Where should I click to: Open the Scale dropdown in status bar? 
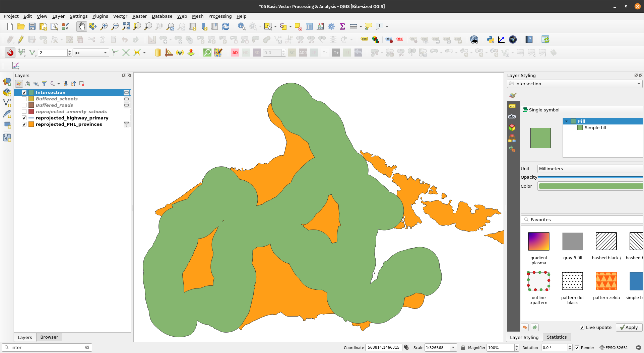click(453, 347)
